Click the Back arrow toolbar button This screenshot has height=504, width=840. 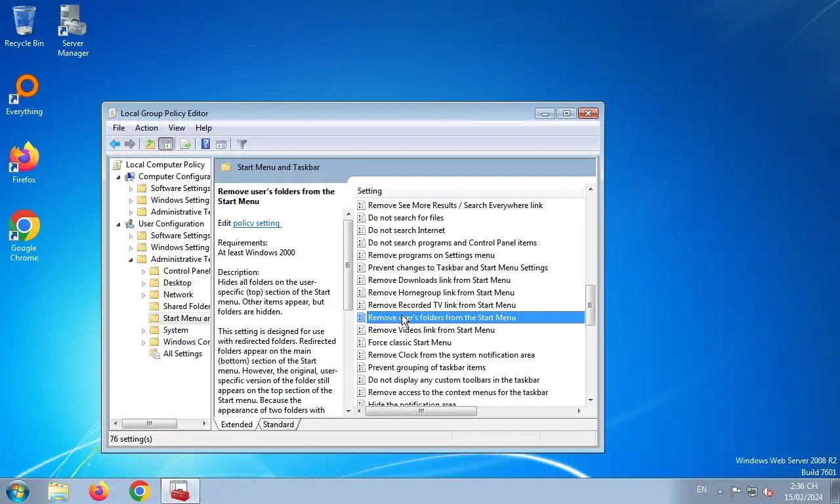(115, 144)
